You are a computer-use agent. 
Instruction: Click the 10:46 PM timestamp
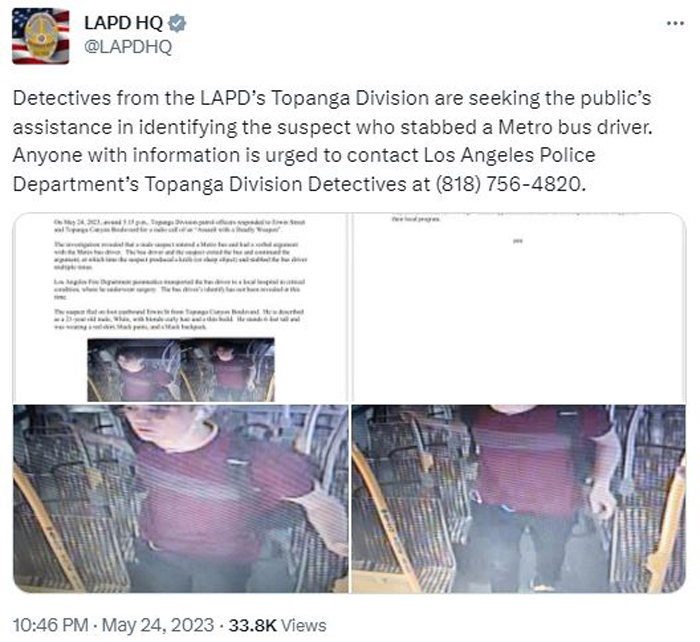[50, 625]
